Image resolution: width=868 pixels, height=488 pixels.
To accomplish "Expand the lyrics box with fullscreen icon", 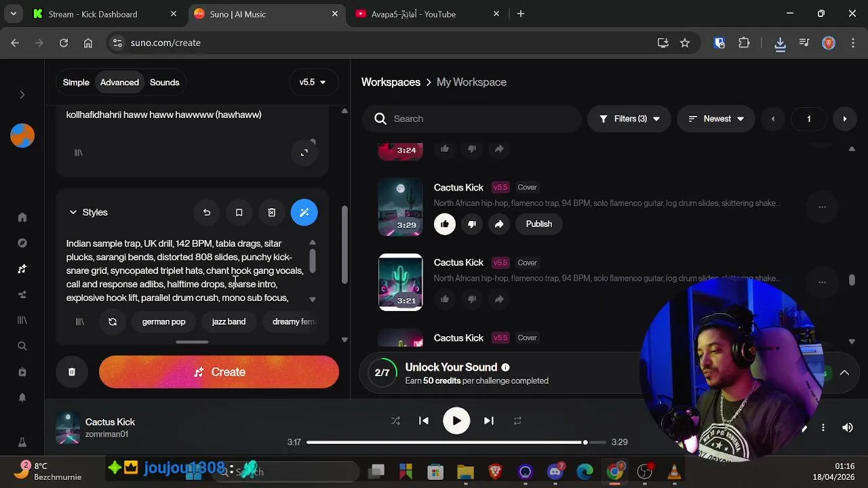I will 304,152.
